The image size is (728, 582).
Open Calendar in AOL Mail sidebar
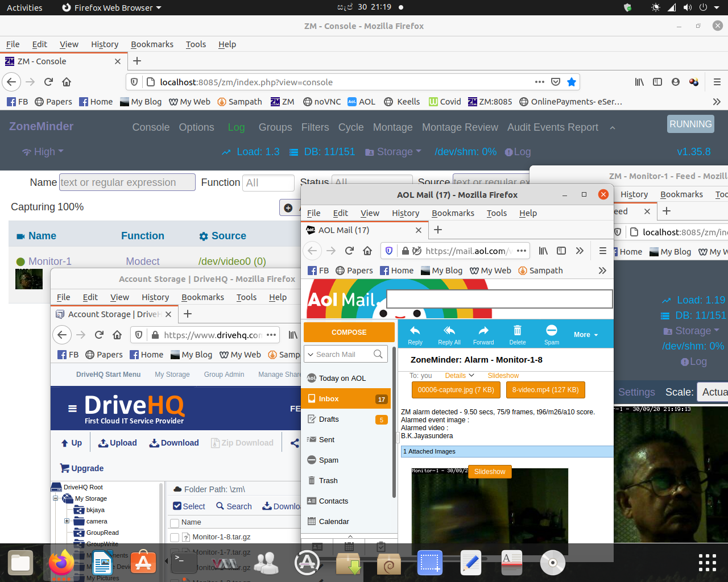pyautogui.click(x=334, y=522)
